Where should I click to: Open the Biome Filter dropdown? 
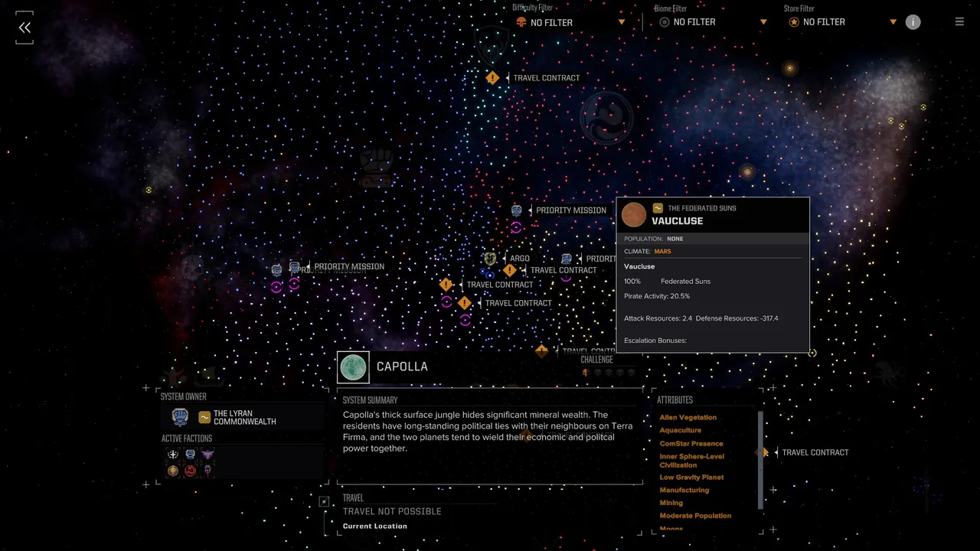pyautogui.click(x=713, y=22)
